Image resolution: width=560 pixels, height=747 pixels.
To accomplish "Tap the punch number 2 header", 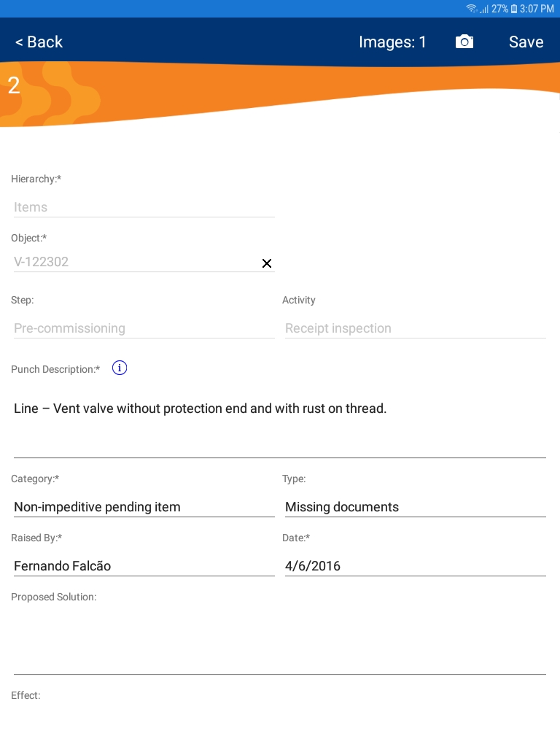I will [14, 86].
